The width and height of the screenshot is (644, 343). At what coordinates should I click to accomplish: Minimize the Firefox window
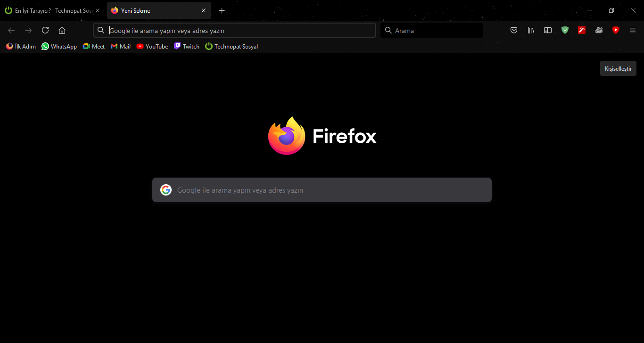pyautogui.click(x=590, y=10)
